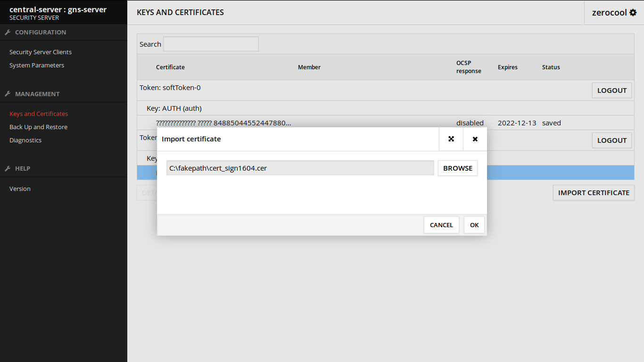
Task: Click the Configuration wrench icon
Action: 8,33
